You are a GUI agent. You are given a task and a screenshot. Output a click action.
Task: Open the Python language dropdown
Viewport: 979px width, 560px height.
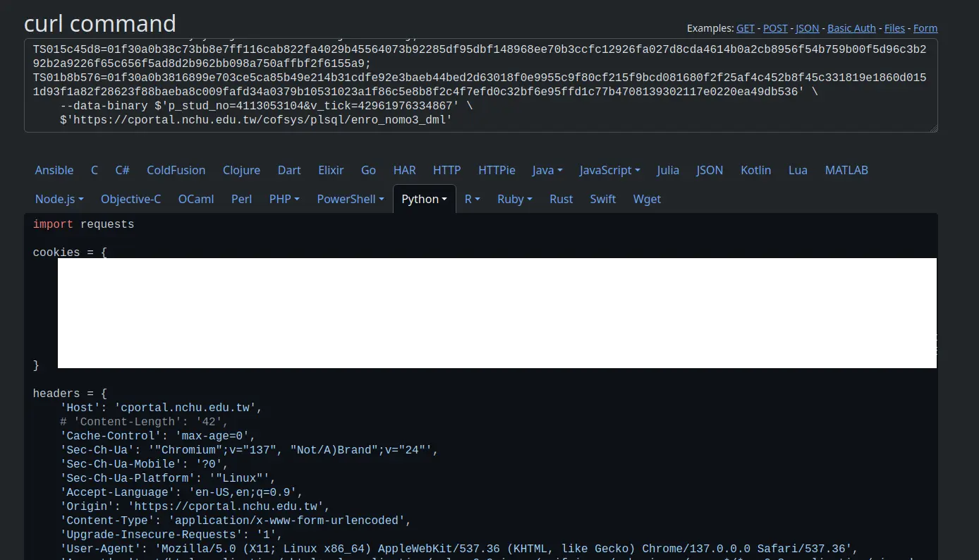click(424, 199)
